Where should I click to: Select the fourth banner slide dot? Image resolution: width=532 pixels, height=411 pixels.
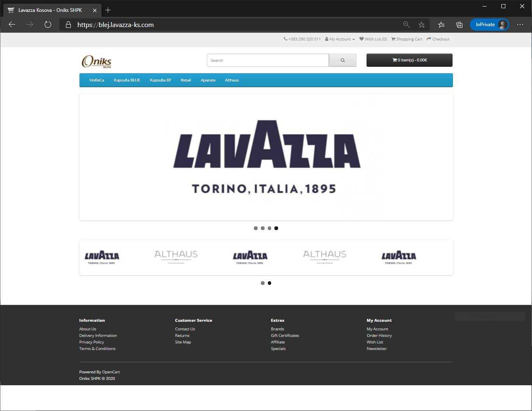(x=276, y=228)
